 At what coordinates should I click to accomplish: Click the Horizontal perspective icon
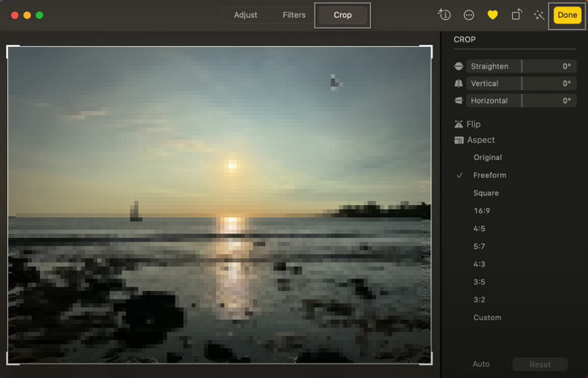click(x=459, y=100)
